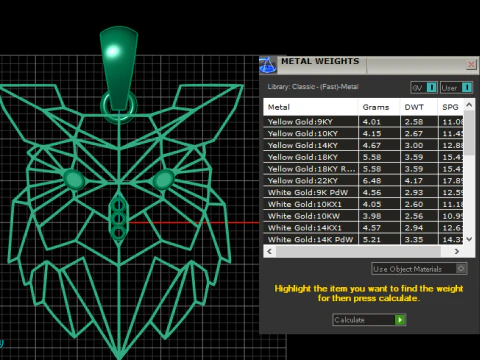
Task: Click the Metal Weights scale icon
Action: (x=268, y=65)
